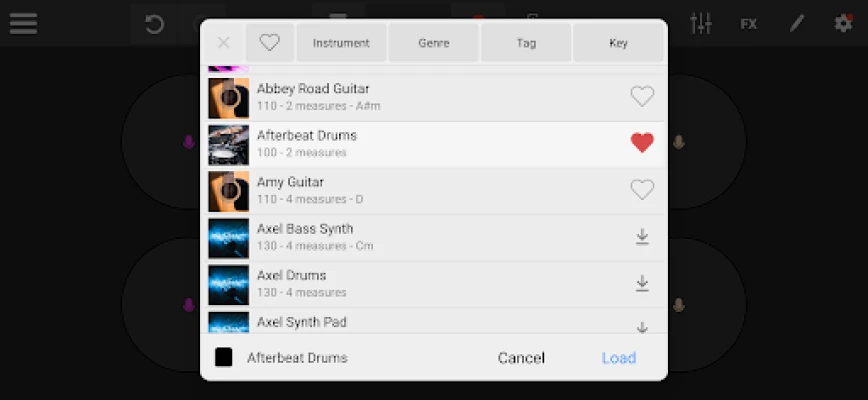Open the mixer sliders panel
The image size is (868, 400).
click(701, 23)
